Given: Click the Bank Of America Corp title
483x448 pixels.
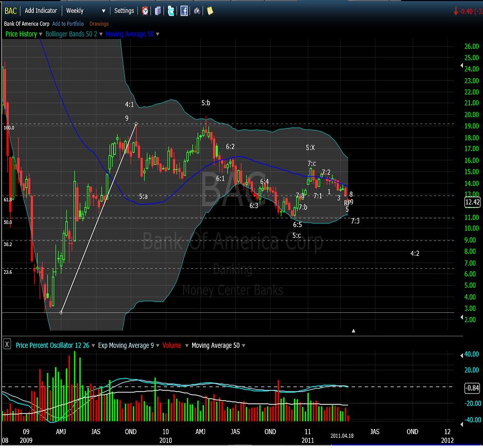Looking at the screenshot, I should point(27,24).
